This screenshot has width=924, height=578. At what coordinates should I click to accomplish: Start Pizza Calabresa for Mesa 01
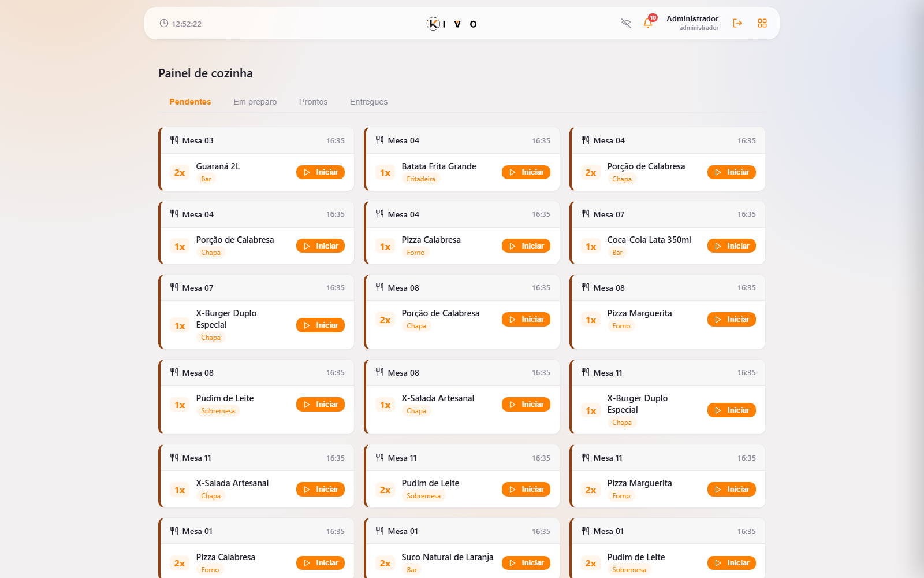click(321, 562)
